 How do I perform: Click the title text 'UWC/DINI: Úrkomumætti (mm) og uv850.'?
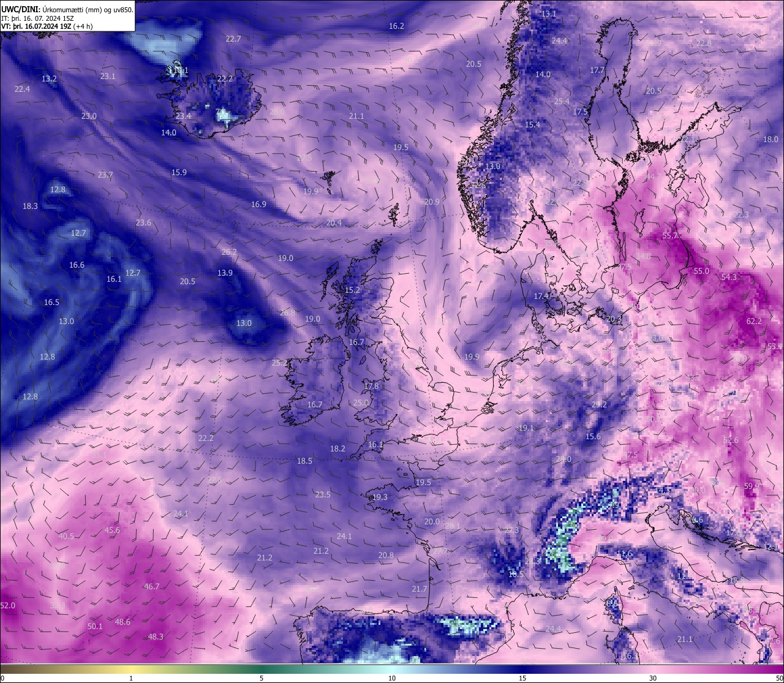tap(67, 10)
